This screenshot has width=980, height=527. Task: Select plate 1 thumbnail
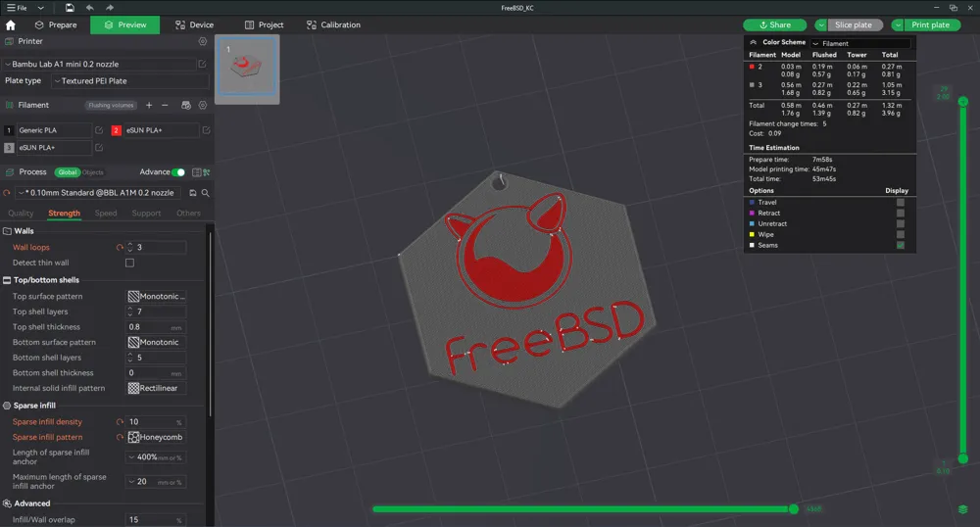click(x=247, y=68)
